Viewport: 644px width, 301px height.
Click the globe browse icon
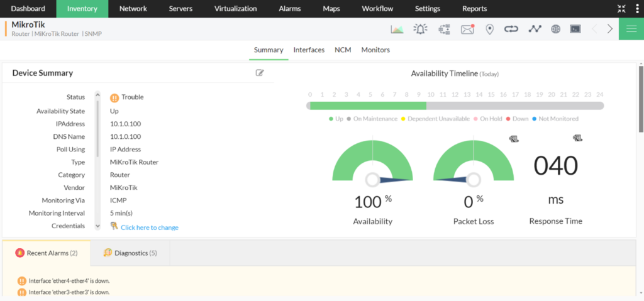click(555, 29)
